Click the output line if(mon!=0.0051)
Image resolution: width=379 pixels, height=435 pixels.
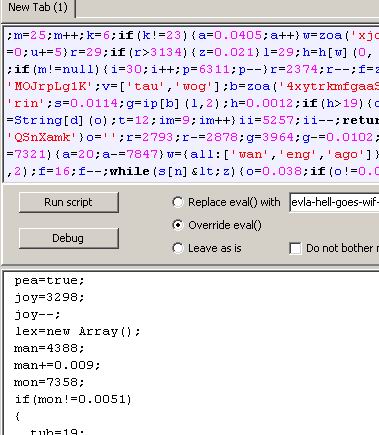pyautogui.click(x=73, y=400)
